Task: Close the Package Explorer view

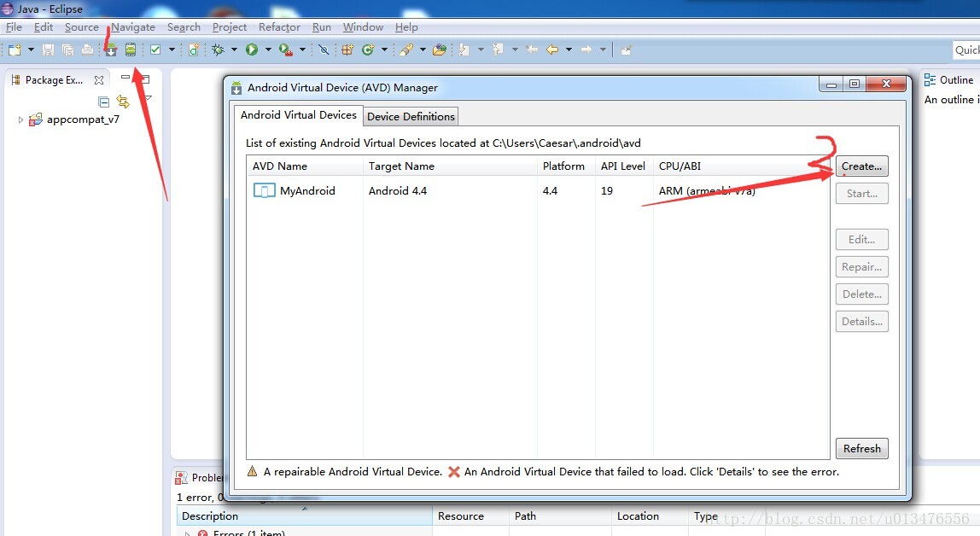Action: click(99, 80)
